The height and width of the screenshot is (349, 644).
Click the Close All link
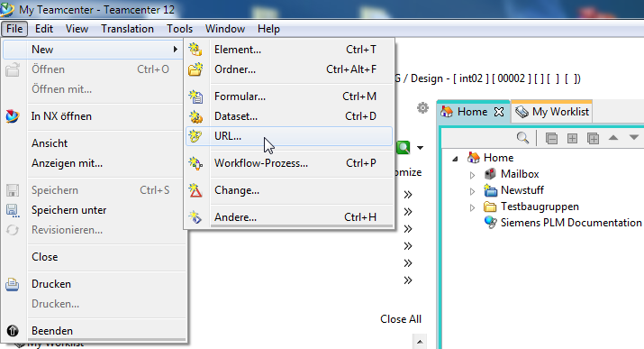pyautogui.click(x=401, y=319)
